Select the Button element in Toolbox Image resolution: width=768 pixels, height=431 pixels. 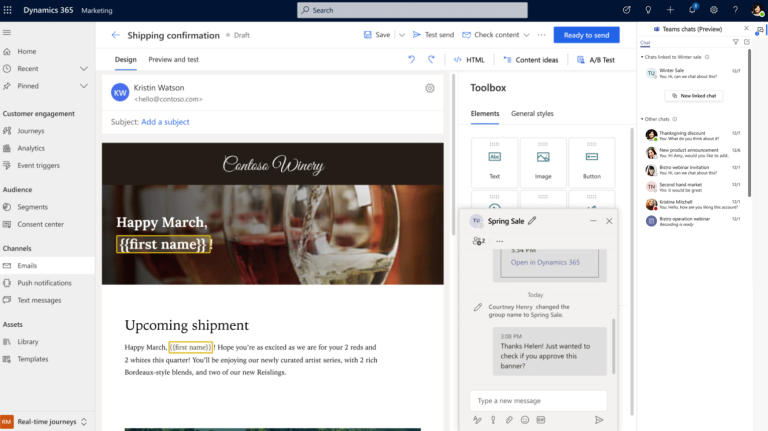tap(592, 163)
